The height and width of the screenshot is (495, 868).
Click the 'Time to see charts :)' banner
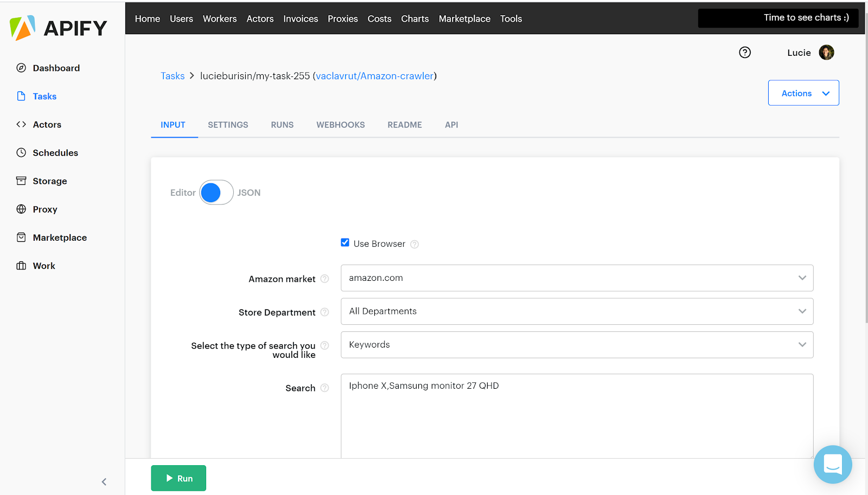click(x=778, y=18)
